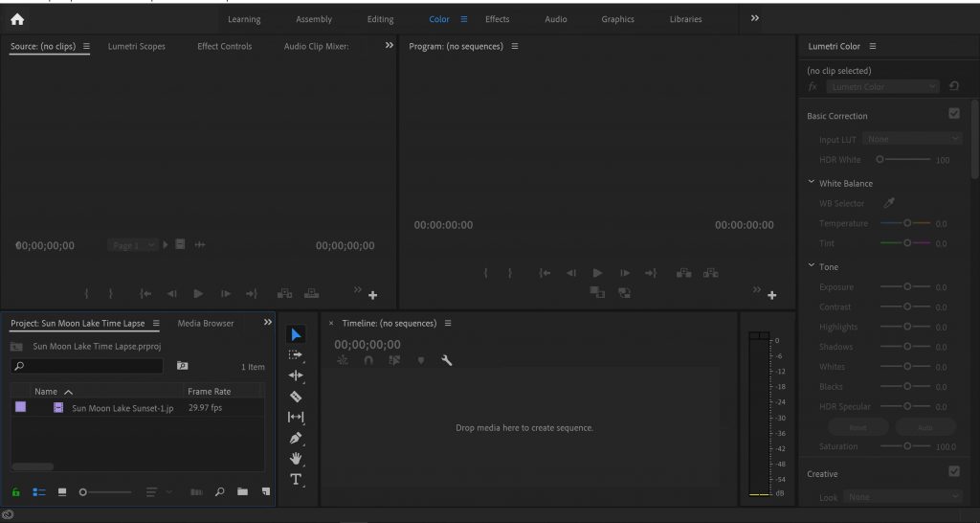The image size is (980, 523).
Task: Select the Ripple Edit tool
Action: point(296,375)
